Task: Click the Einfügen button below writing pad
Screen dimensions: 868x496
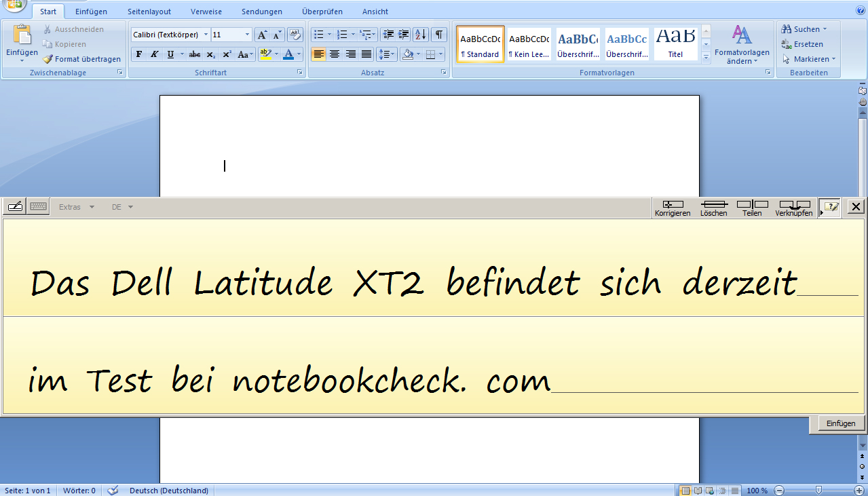Action: click(840, 423)
